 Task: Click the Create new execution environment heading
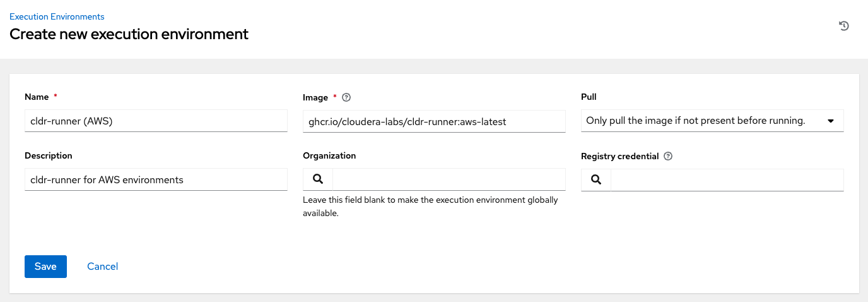[x=129, y=34]
